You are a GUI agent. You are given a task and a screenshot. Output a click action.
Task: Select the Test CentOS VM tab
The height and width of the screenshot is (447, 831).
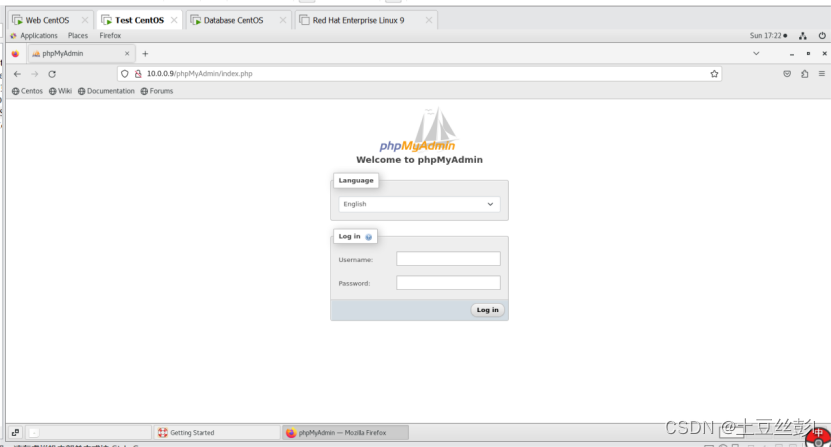coord(139,20)
